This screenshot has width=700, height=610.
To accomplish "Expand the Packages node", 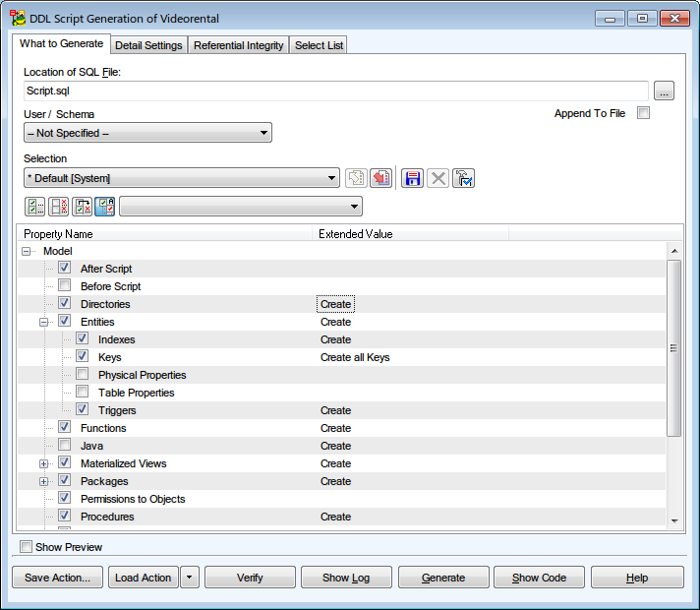I will click(x=43, y=482).
